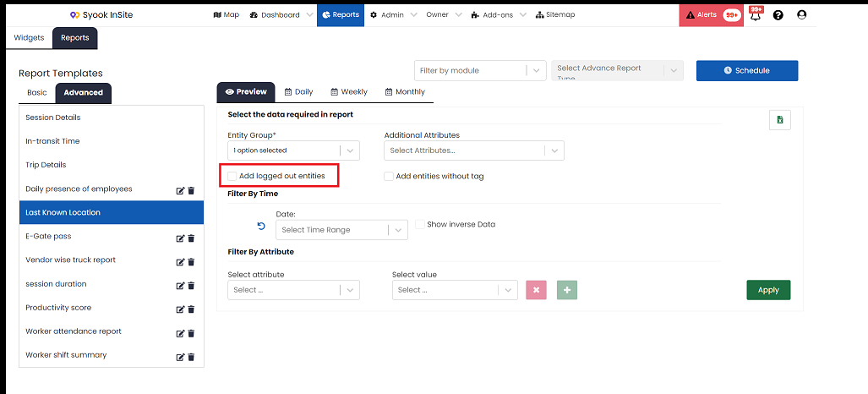Image resolution: width=868 pixels, height=394 pixels.
Task: Open the Additional Attributes dropdown
Action: [x=474, y=150]
